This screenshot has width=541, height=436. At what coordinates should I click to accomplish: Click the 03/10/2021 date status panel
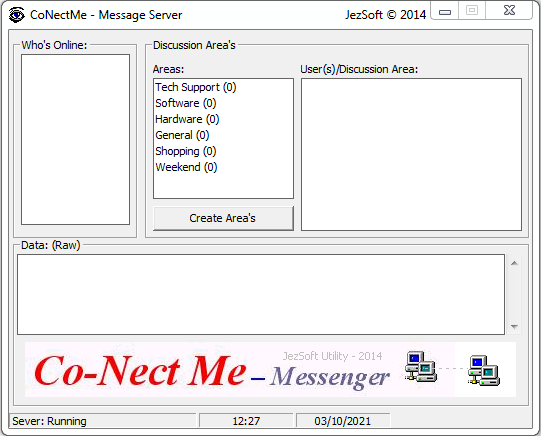pos(343,421)
